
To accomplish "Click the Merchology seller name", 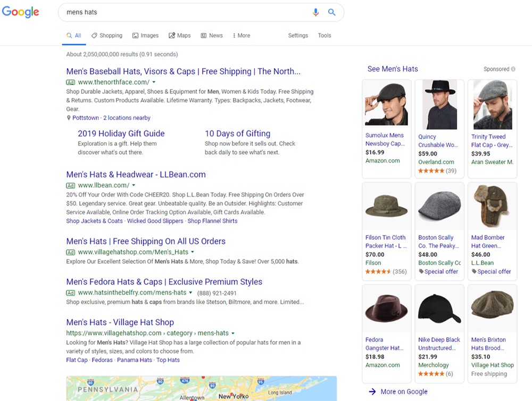I will (433, 365).
